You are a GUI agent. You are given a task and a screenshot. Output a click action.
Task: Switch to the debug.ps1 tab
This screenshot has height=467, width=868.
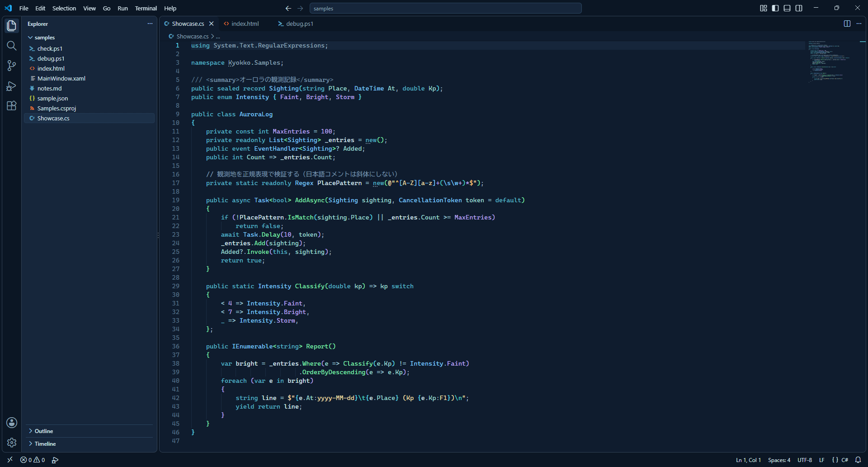pos(296,24)
